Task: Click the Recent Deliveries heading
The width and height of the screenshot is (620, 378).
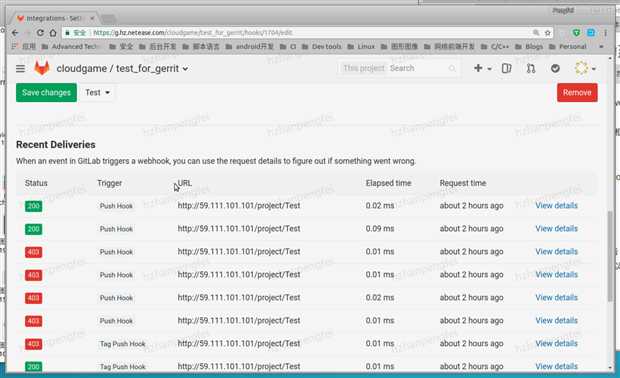Action: coord(56,145)
